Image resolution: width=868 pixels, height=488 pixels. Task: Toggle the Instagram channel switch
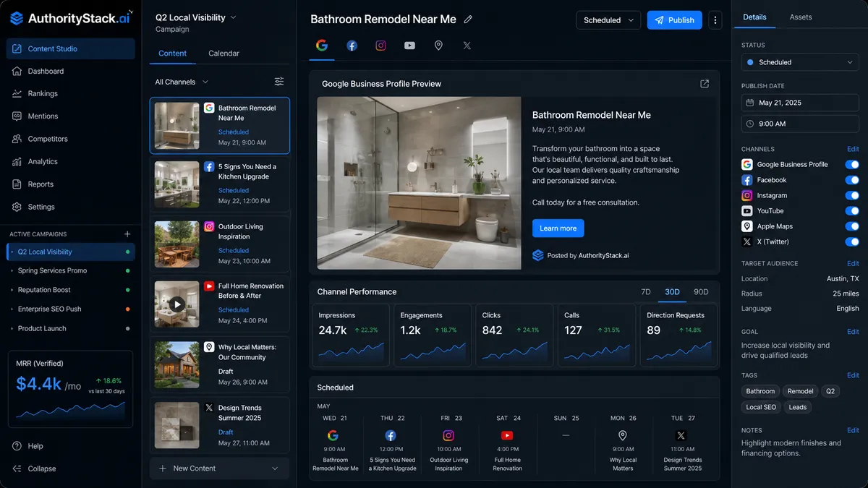(x=852, y=195)
